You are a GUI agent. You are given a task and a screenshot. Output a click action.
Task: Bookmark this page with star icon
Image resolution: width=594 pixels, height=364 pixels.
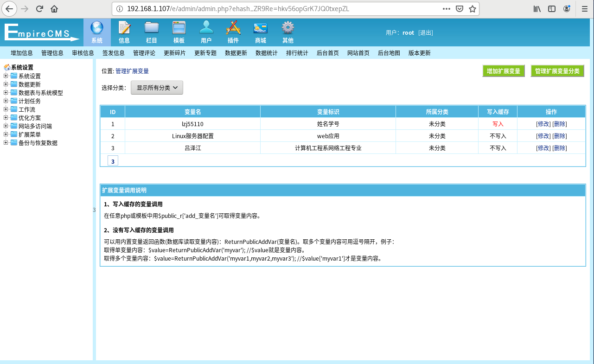pyautogui.click(x=473, y=8)
